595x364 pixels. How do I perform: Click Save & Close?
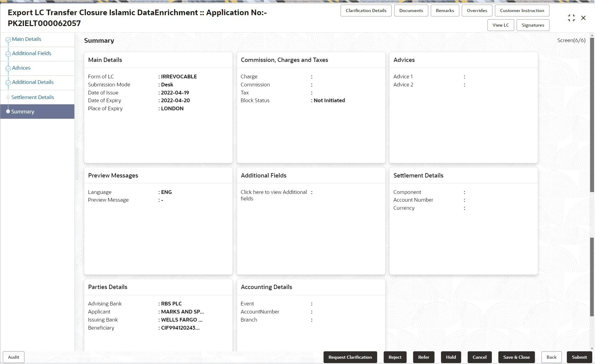516,357
